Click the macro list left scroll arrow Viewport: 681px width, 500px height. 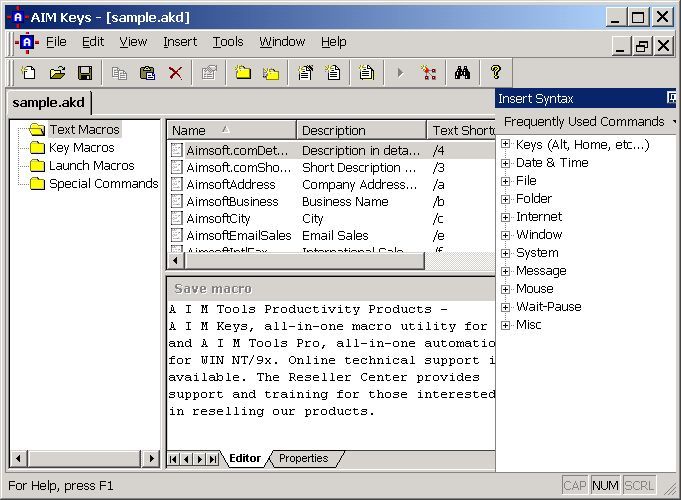click(x=175, y=261)
